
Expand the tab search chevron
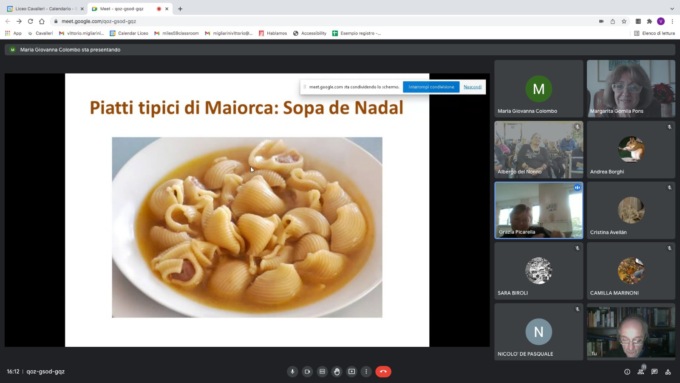pyautogui.click(x=672, y=9)
